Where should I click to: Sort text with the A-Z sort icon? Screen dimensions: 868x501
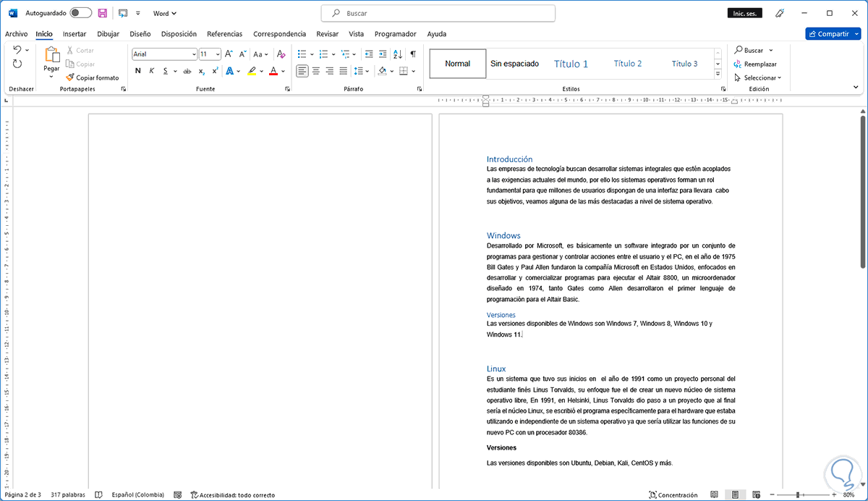pos(398,54)
